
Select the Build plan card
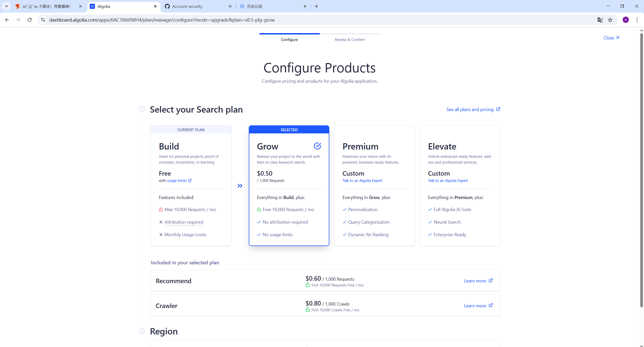tap(191, 186)
